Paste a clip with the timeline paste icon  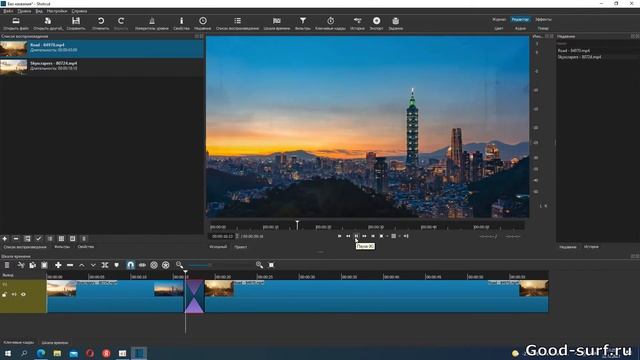pos(44,265)
